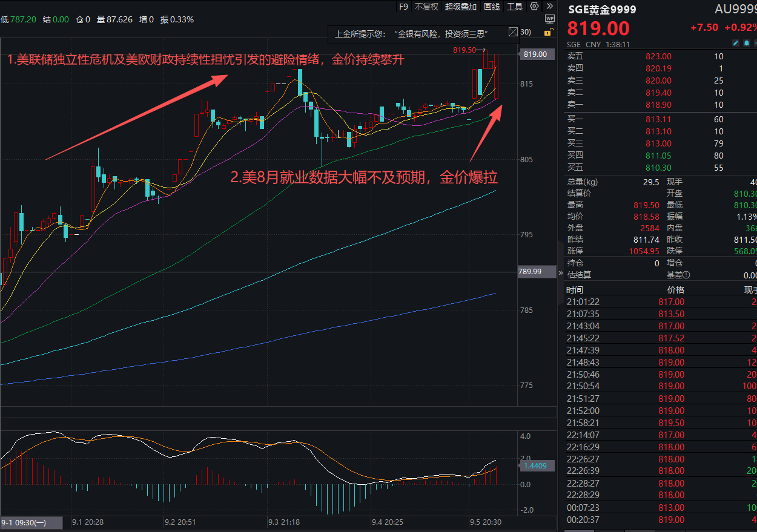Open the 画线 drawing menu
Screen dimensions: 757x532
pos(492,7)
